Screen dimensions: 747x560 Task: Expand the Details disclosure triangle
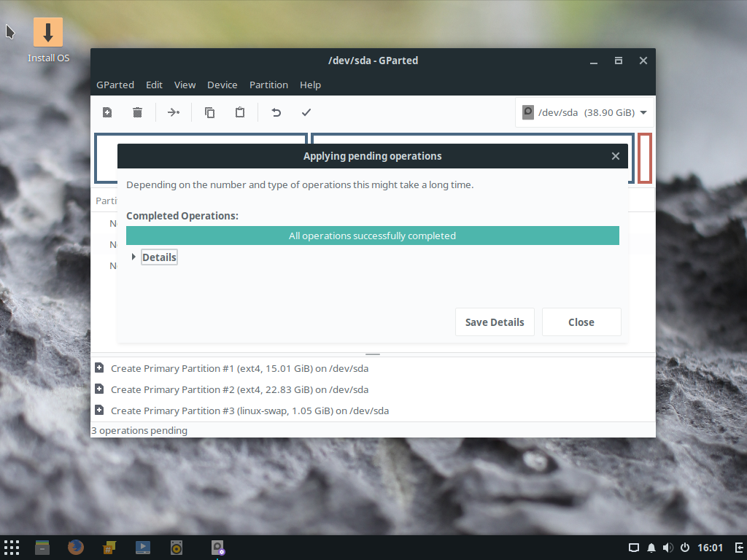tap(134, 257)
